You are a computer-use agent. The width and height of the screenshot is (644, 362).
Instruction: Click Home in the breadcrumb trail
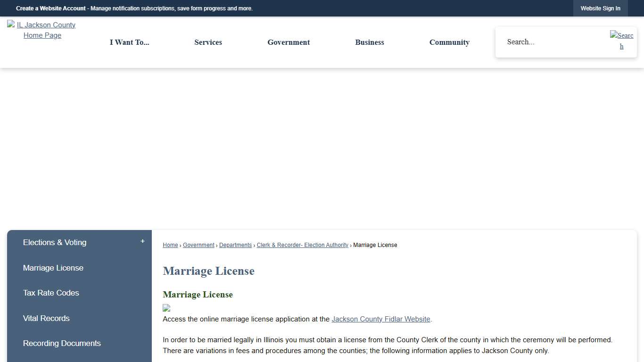click(x=170, y=245)
